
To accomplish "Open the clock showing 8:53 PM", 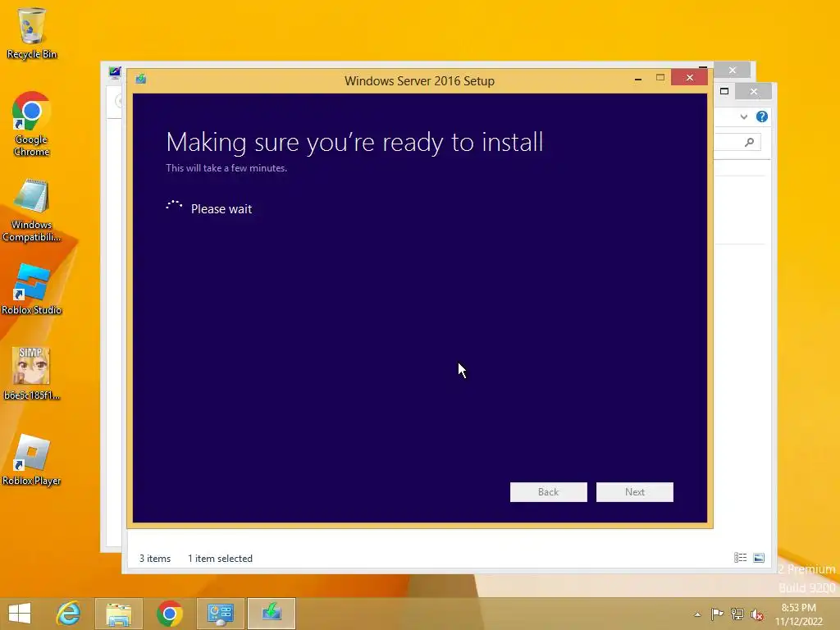I will click(798, 614).
